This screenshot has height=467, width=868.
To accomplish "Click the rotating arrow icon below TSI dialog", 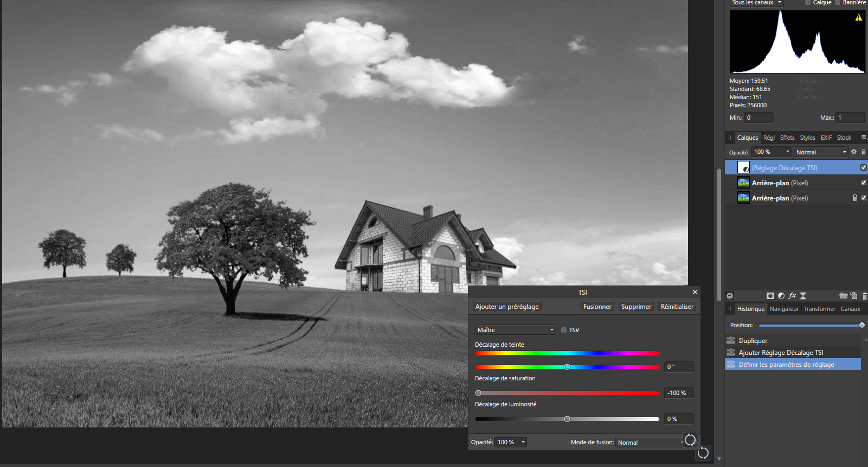I will click(x=703, y=453).
